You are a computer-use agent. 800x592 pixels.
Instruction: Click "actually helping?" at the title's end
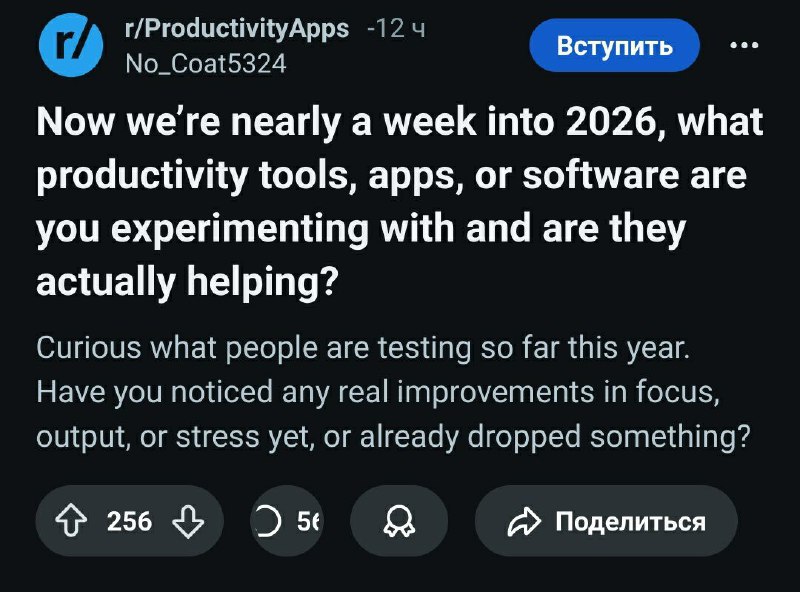coord(186,283)
